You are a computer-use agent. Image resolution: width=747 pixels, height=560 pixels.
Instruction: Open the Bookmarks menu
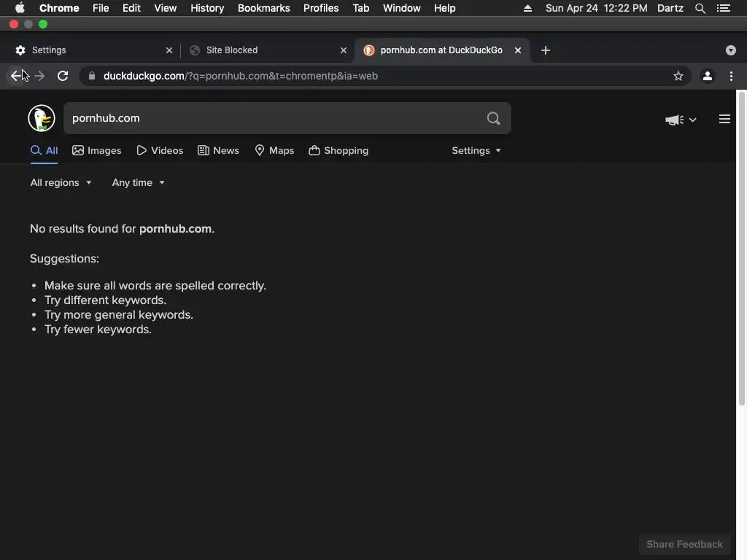pos(264,8)
